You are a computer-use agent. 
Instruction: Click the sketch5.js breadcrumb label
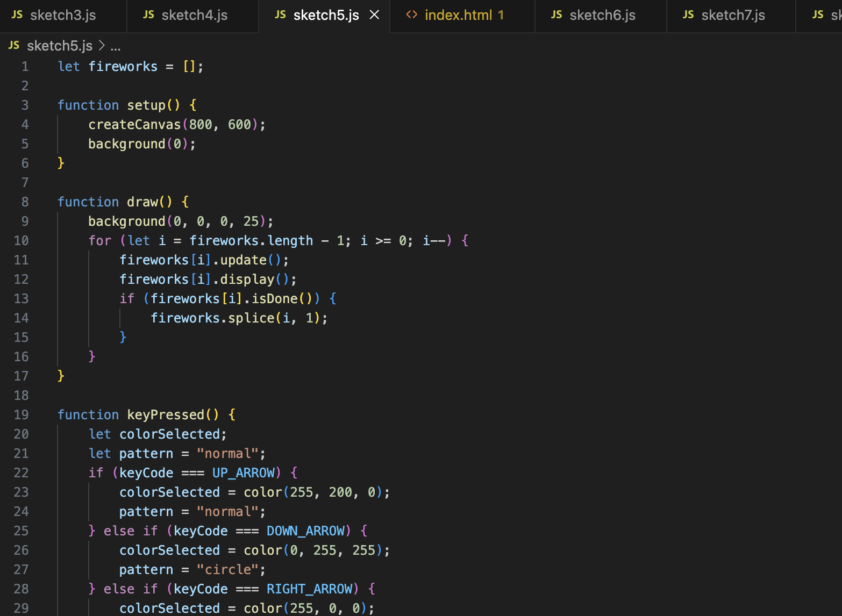60,46
